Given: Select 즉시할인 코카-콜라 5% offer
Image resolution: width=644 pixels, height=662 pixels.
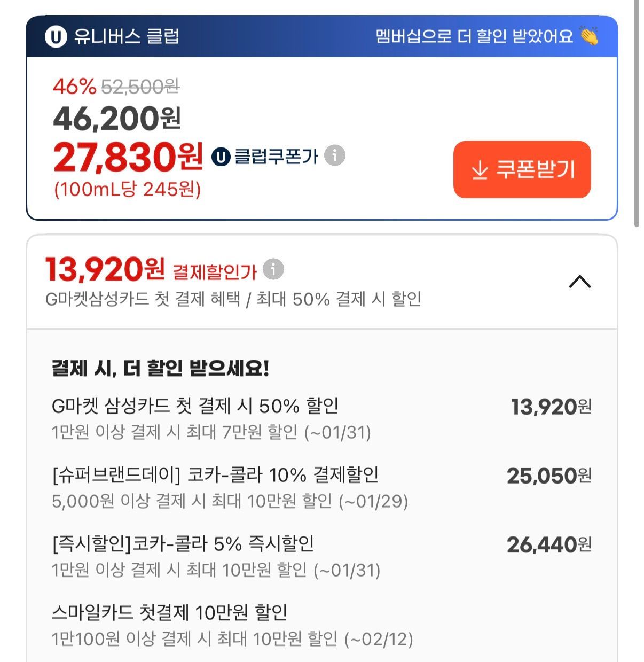Looking at the screenshot, I should pos(183,544).
